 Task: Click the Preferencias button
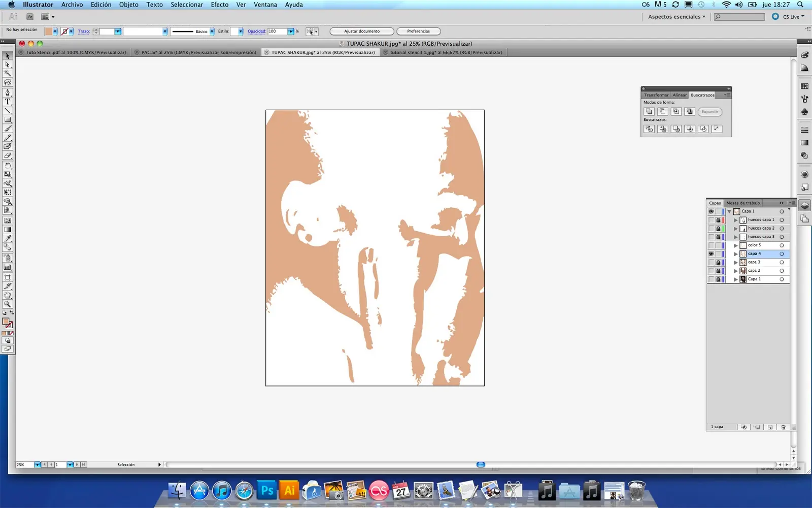[x=418, y=31]
